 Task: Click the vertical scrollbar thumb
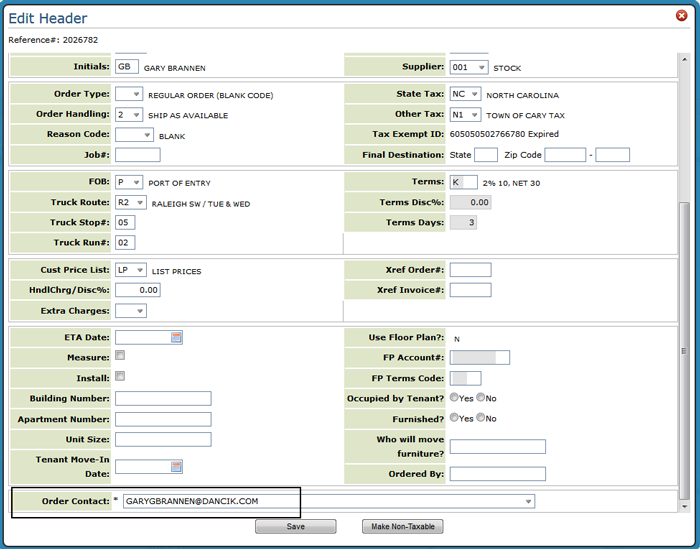684,351
